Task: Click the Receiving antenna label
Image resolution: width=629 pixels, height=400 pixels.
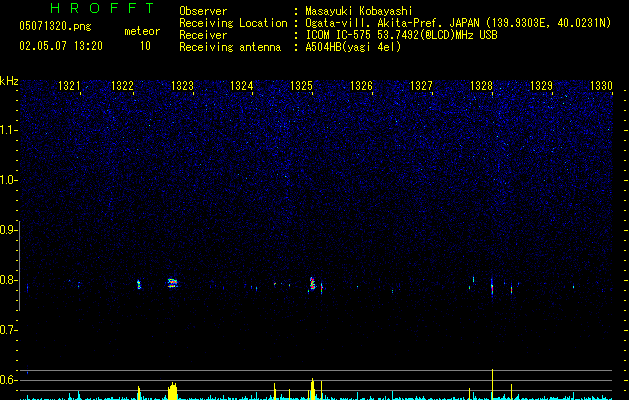Action: (x=230, y=47)
